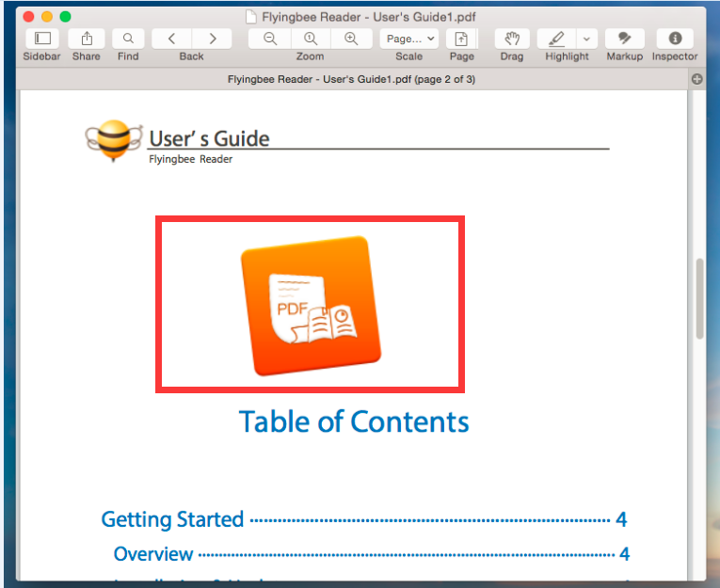This screenshot has height=588, width=720.
Task: Click the orange PDF reader app image
Action: tap(311, 305)
